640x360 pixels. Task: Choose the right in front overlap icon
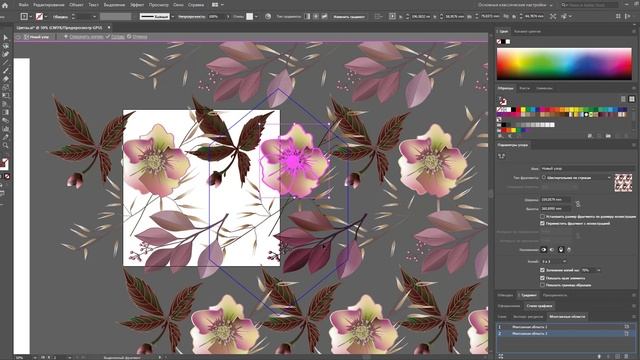pyautogui.click(x=552, y=249)
